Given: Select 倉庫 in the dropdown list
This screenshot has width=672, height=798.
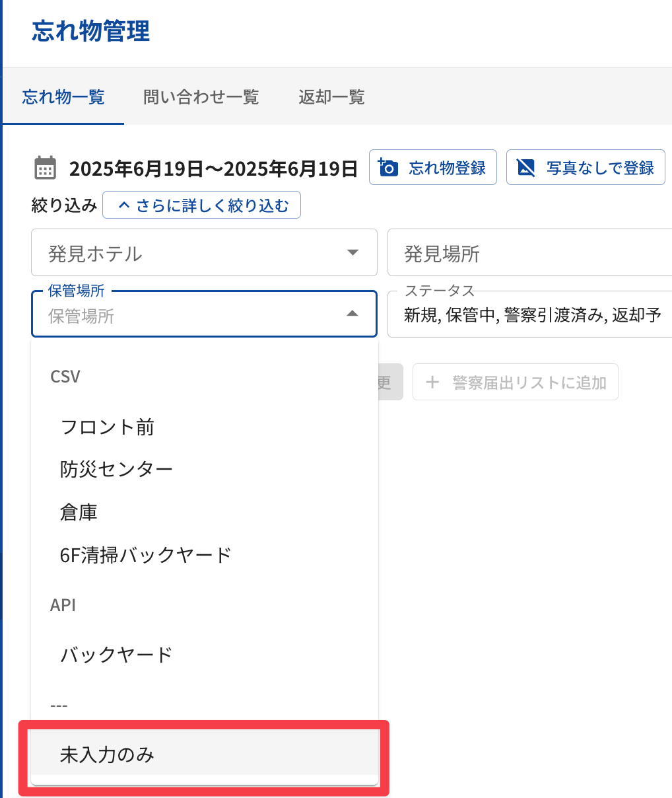Looking at the screenshot, I should 79,512.
